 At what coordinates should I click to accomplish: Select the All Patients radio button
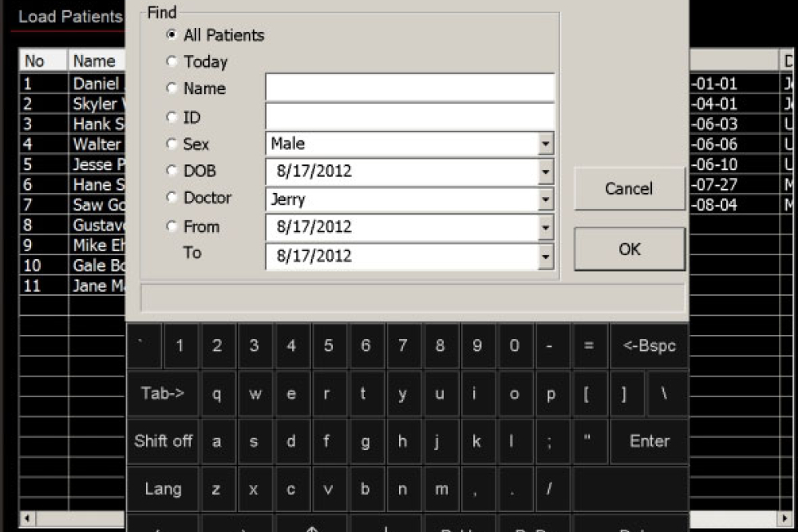point(172,35)
